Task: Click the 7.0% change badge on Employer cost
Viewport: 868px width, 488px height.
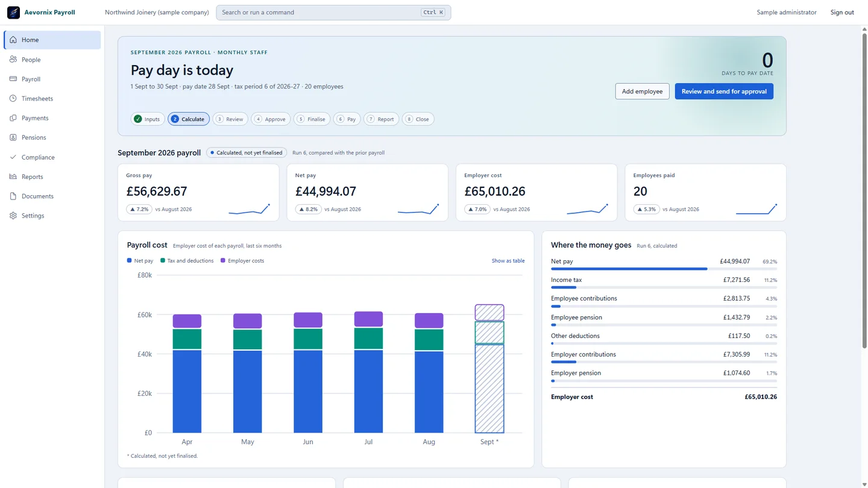Action: [x=477, y=209]
